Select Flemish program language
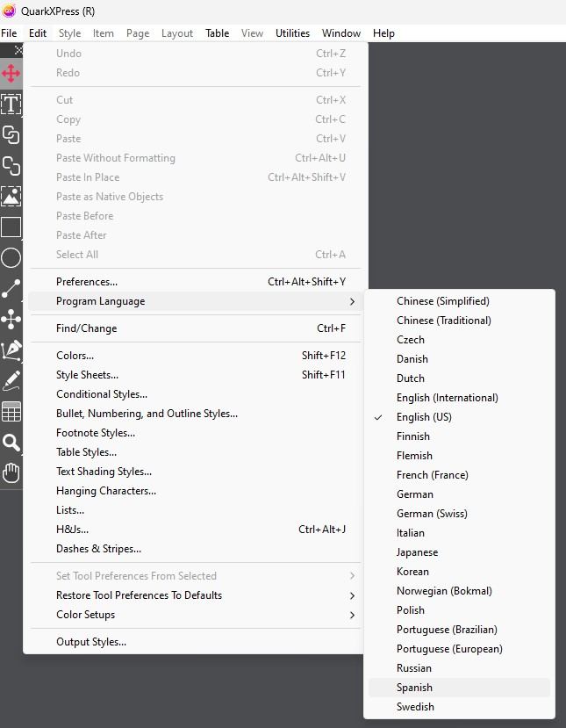The image size is (566, 728). point(459,456)
